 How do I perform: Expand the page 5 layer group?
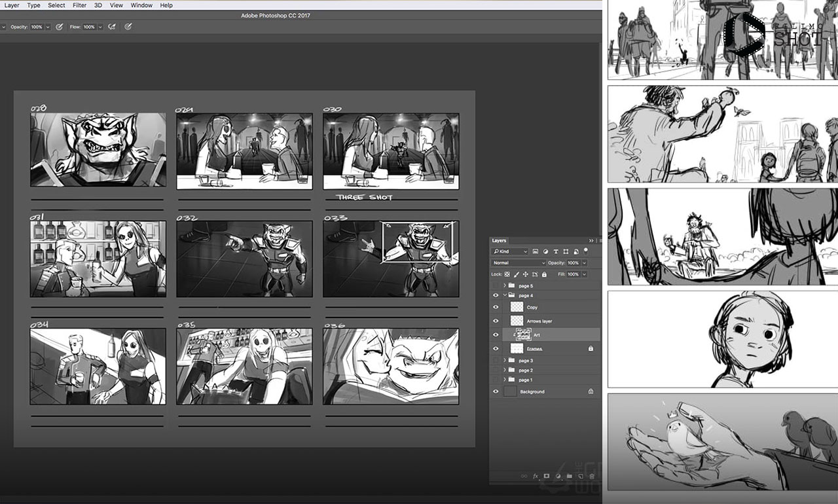[505, 286]
